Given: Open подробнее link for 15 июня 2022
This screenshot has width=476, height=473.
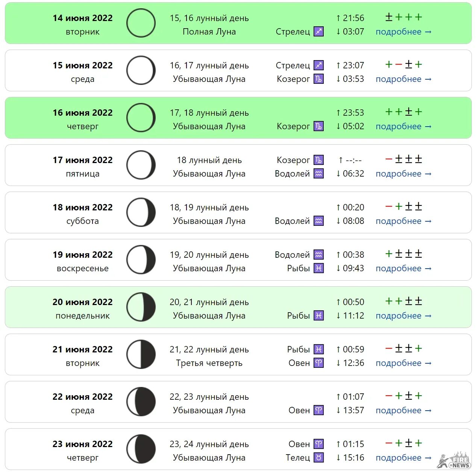Looking at the screenshot, I should point(403,79).
